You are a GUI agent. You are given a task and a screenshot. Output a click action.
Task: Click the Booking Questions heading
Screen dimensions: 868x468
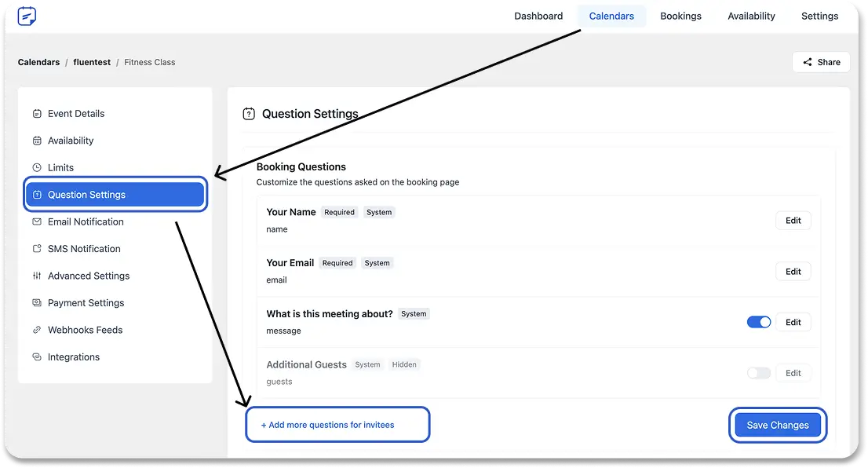(x=301, y=166)
